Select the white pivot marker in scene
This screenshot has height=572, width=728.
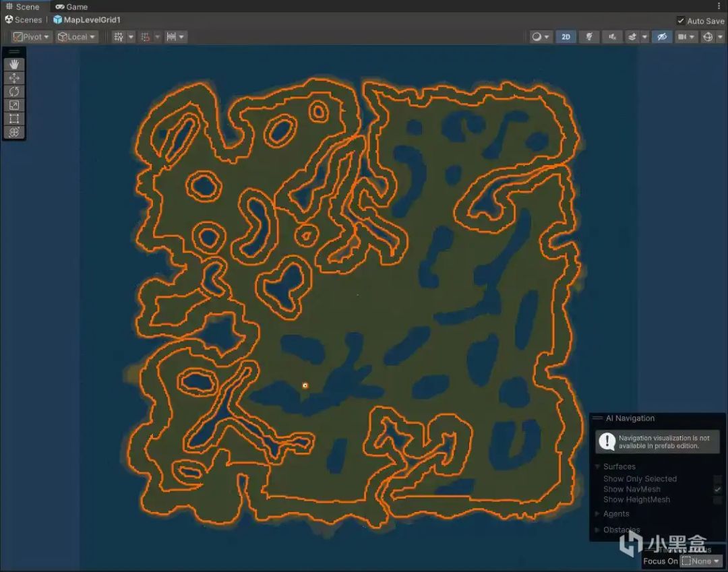click(305, 385)
